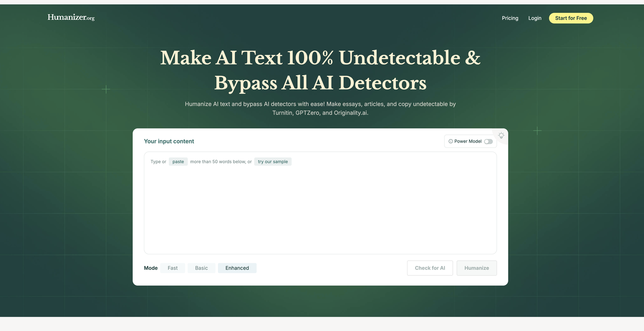The height and width of the screenshot is (331, 644).
Task: Switch to Enhanced mode
Action: coord(237,268)
